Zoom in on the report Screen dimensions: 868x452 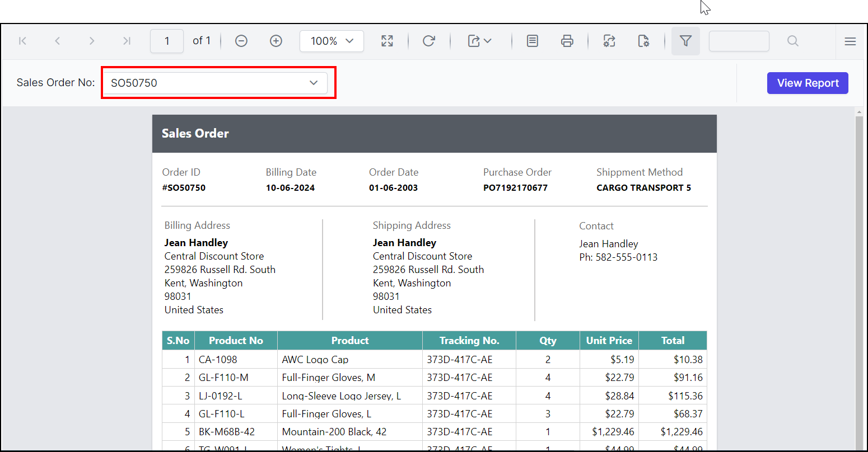[x=276, y=40]
